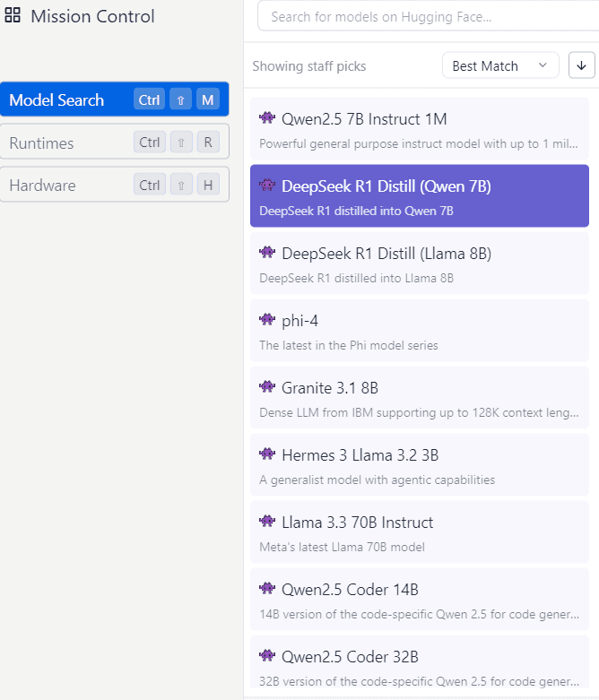Click the icon beside Granite 3.1 8B
The height and width of the screenshot is (700, 599).
click(267, 386)
